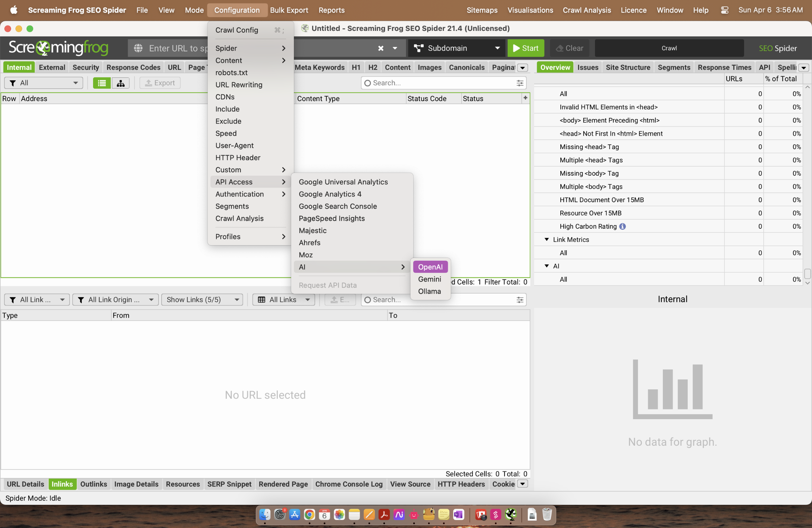Switch to list view icon
The width and height of the screenshot is (812, 528).
pyautogui.click(x=102, y=83)
